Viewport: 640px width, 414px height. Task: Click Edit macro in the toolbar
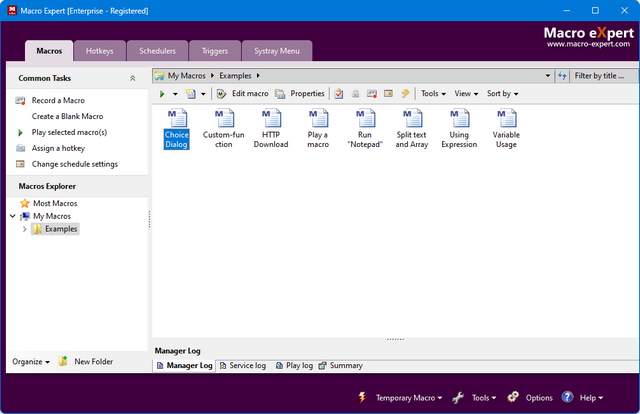[x=242, y=94]
